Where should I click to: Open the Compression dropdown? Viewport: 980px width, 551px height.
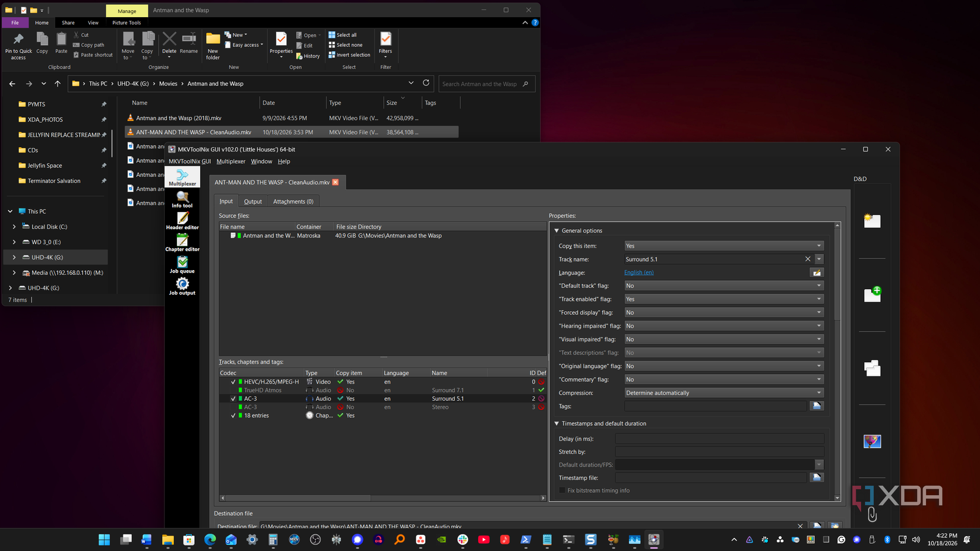(x=724, y=392)
